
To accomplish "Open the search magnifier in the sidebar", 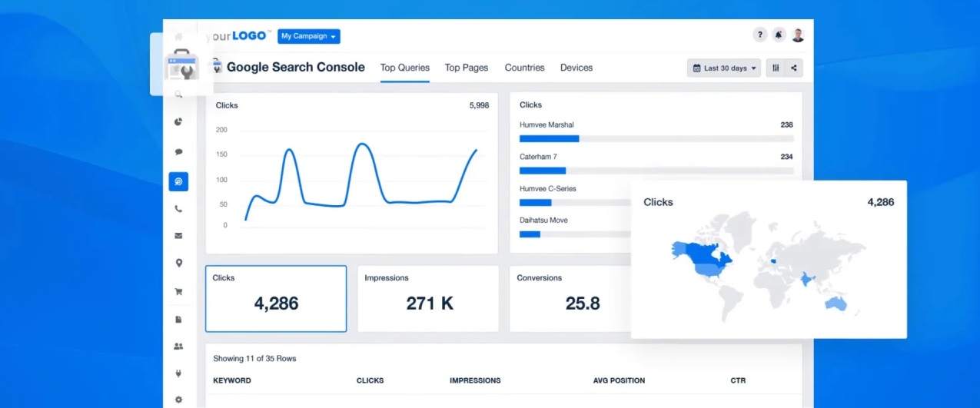I will pyautogui.click(x=178, y=95).
